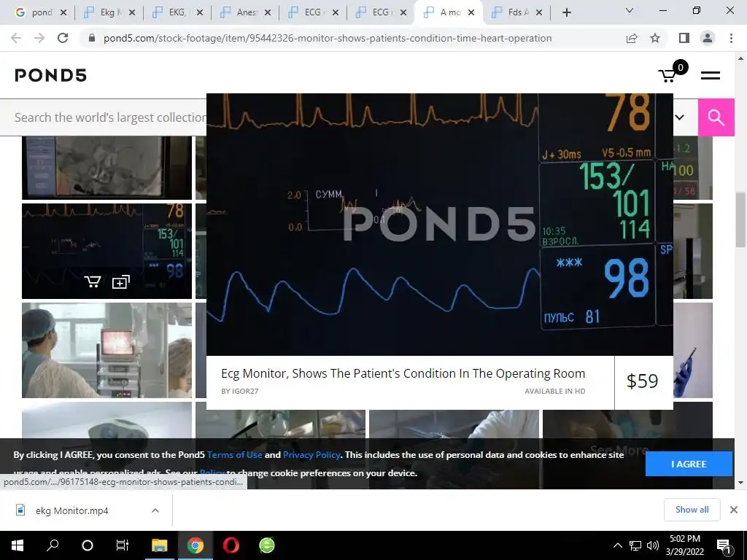Add ECG thumbnail to cart
This screenshot has height=560, width=747.
[x=93, y=282]
